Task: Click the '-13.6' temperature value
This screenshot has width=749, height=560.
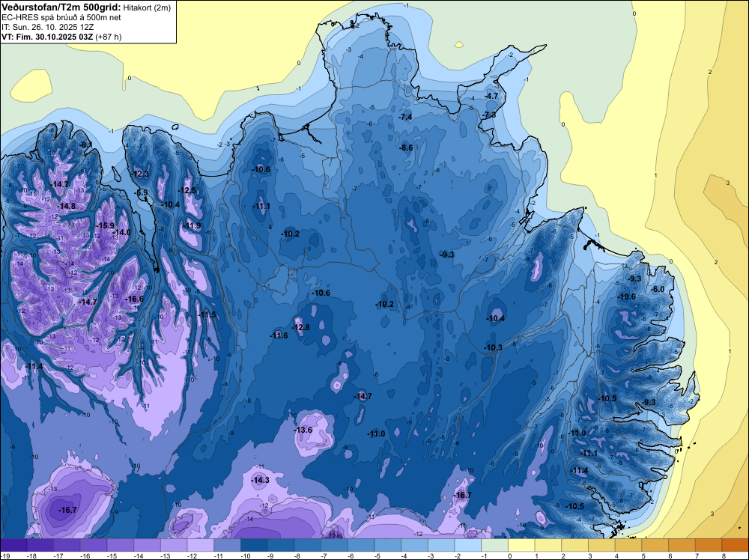Action: coord(303,430)
